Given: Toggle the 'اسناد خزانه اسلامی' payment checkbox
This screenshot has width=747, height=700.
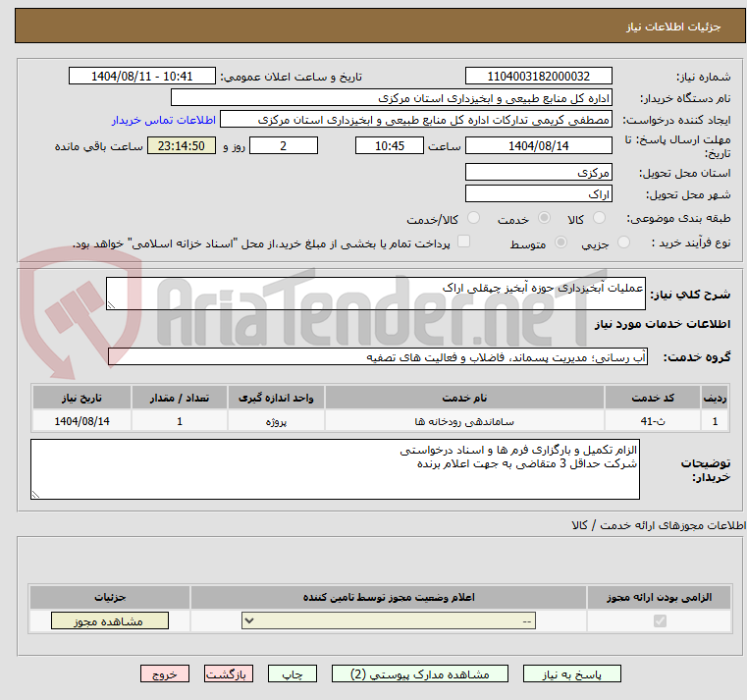Looking at the screenshot, I should 463,242.
